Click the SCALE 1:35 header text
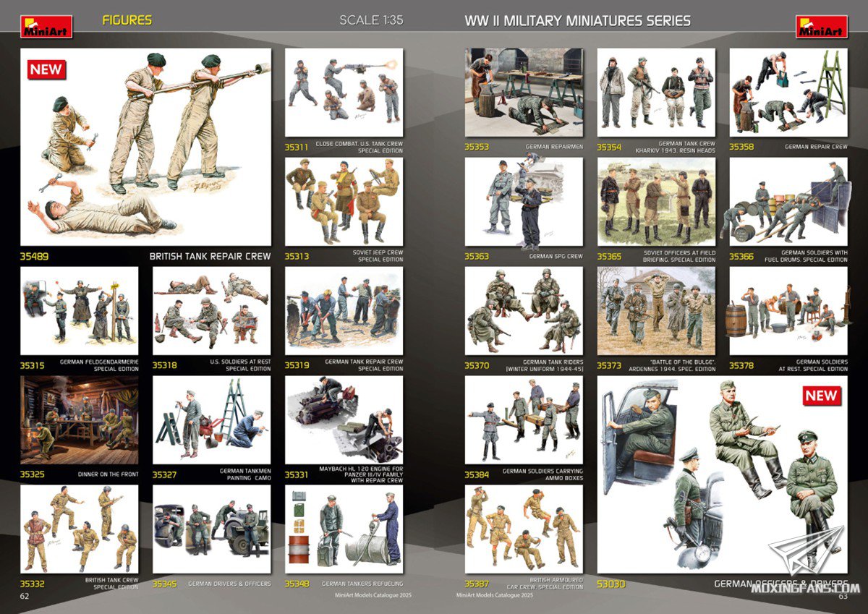Image resolution: width=868 pixels, height=614 pixels. [371, 20]
